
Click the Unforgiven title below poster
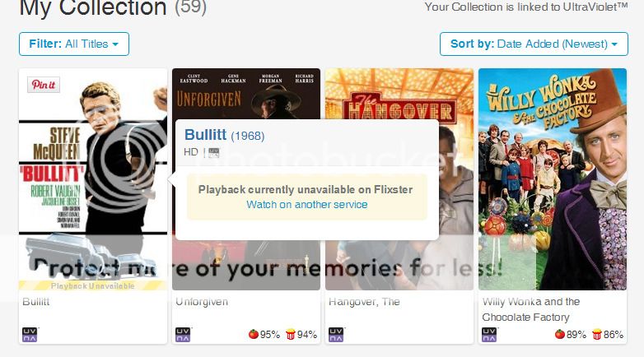[202, 302]
